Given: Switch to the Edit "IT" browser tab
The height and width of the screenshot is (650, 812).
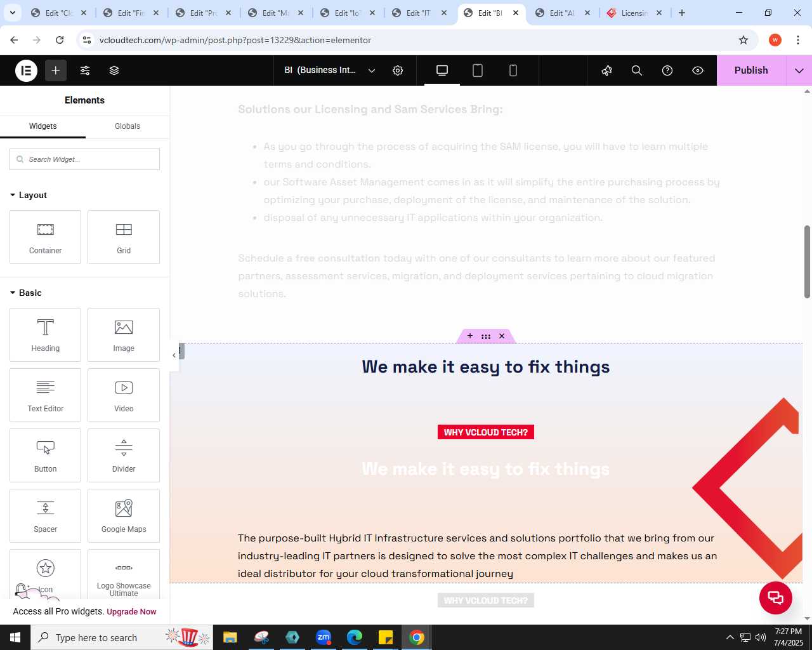Looking at the screenshot, I should pos(420,13).
